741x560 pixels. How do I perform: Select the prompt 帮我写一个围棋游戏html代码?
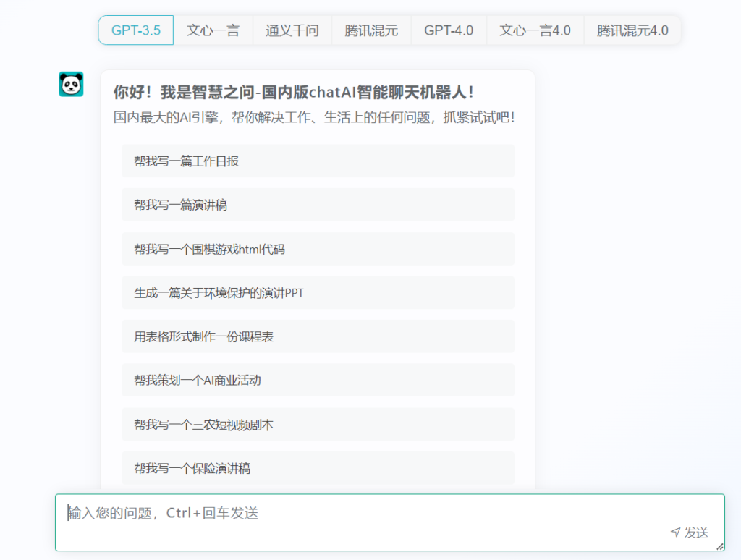318,249
